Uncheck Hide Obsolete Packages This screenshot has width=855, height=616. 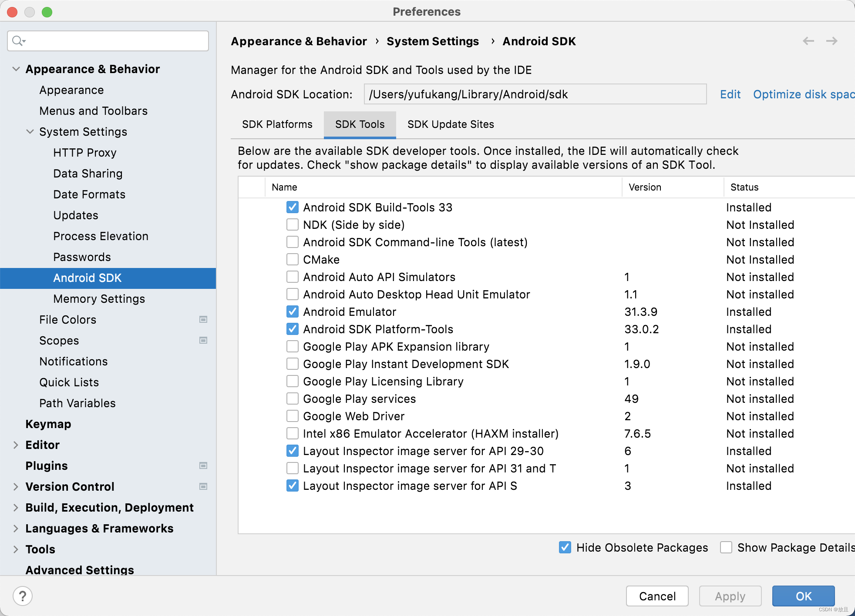(x=565, y=547)
